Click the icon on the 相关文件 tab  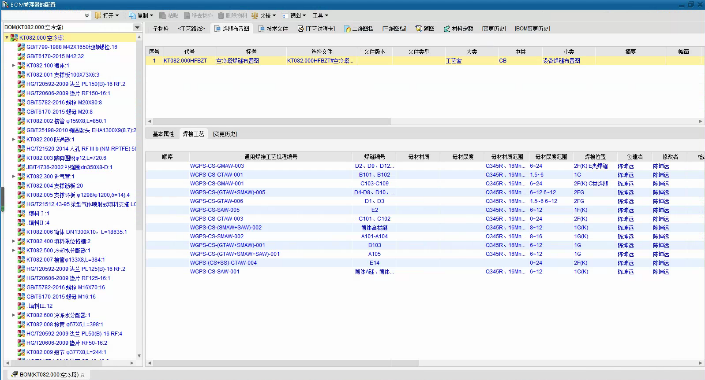pyautogui.click(x=261, y=28)
